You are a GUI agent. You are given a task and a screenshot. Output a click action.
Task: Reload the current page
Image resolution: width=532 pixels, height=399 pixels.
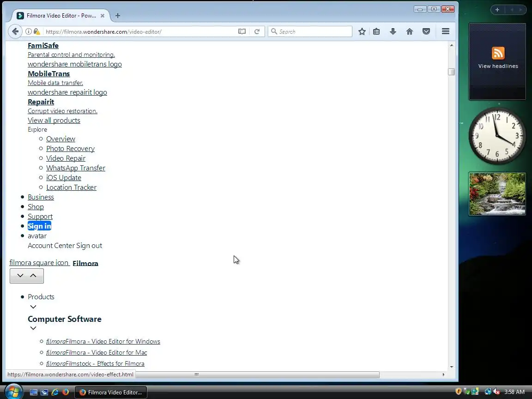tap(257, 31)
